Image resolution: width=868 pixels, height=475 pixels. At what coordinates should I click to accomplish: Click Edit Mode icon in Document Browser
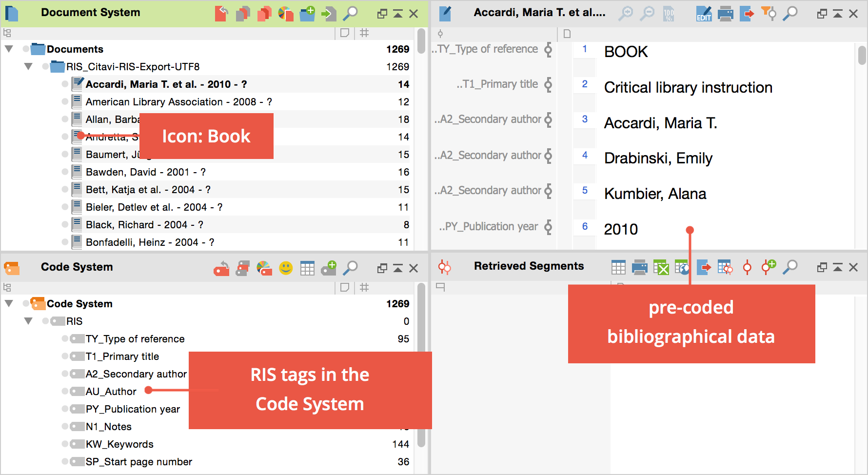pos(704,14)
